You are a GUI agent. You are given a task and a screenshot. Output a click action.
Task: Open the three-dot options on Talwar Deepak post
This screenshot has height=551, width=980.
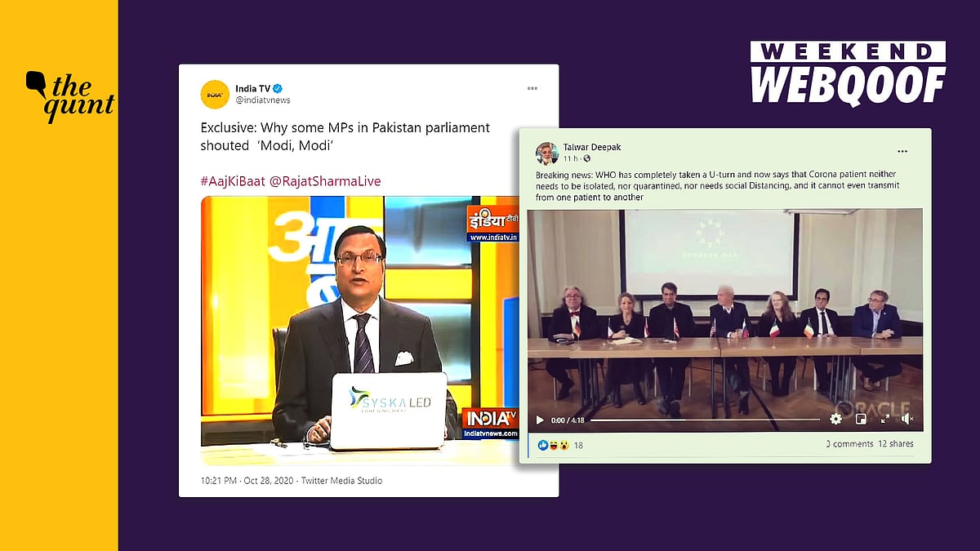pyautogui.click(x=902, y=151)
